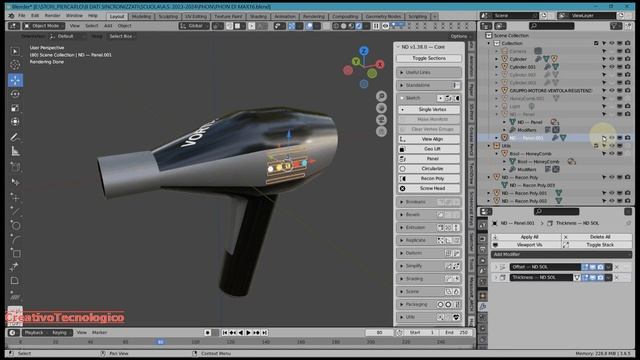Expand the Standalone section
The height and width of the screenshot is (360, 640).
tap(429, 85)
